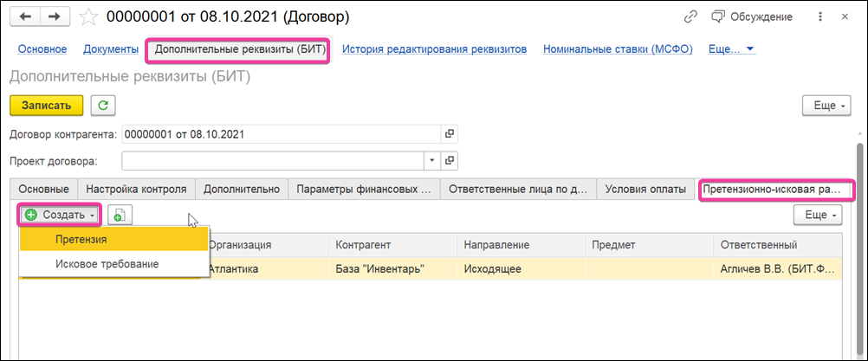Screen dimensions: 868x361
Task: Open Проект договора with the open-form icon
Action: click(450, 161)
